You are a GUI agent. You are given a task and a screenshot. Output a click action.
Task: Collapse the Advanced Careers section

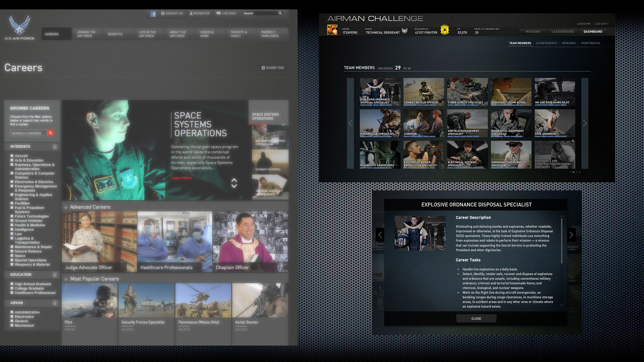(66, 207)
